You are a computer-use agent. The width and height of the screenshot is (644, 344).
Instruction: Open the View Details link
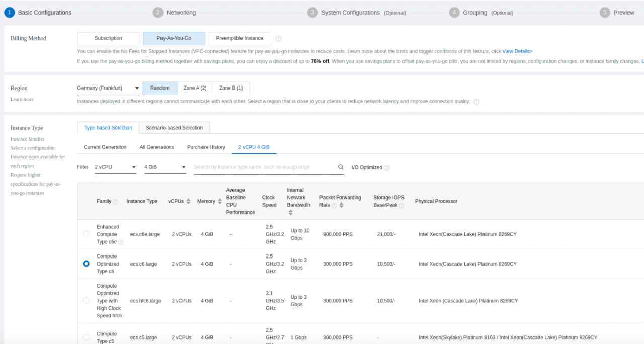[x=517, y=51]
